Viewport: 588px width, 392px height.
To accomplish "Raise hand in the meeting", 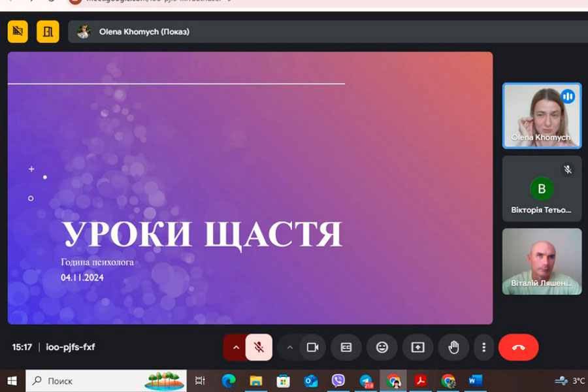I will [x=453, y=348].
